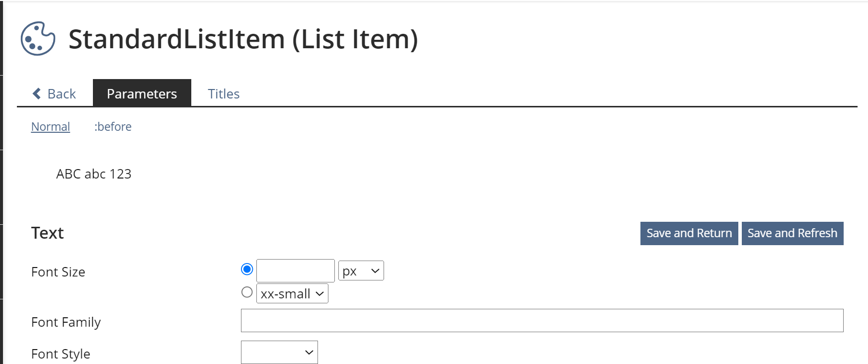The height and width of the screenshot is (364, 868).
Task: Open the Titles tab
Action: pyautogui.click(x=224, y=93)
